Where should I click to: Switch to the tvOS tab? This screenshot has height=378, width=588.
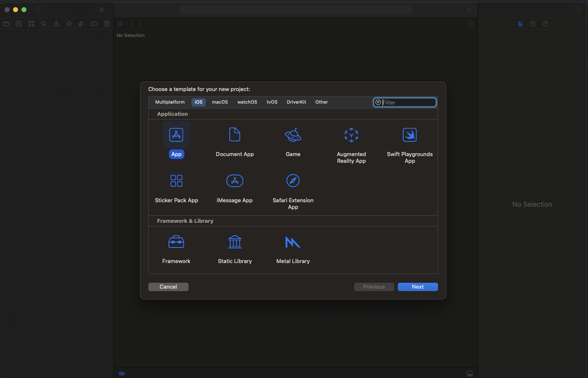pyautogui.click(x=272, y=102)
